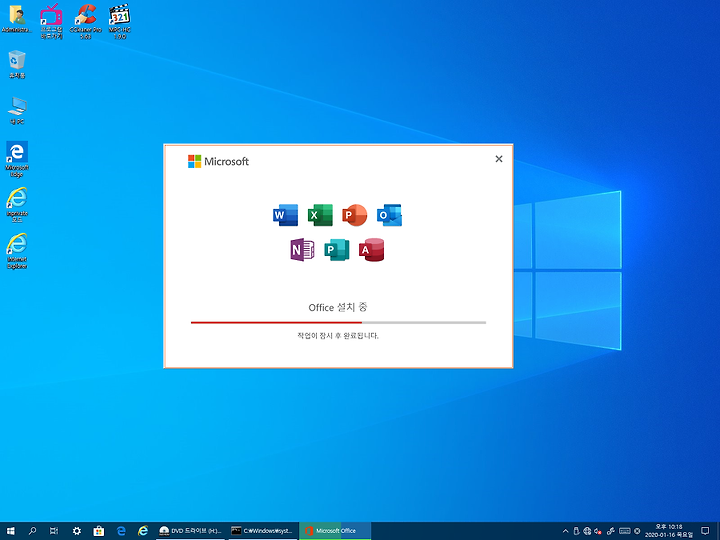Click the Microsoft logo in the installer dialog
This screenshot has height=540, width=720.
coord(218,161)
